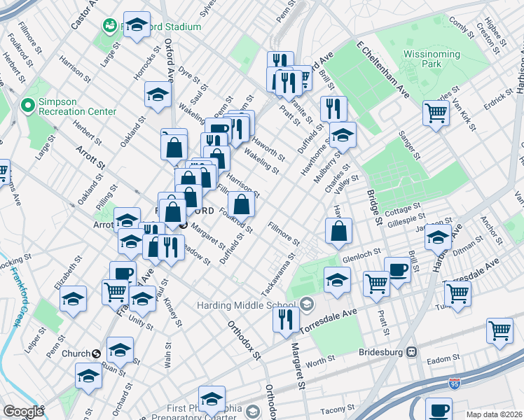Select the Frankford Stadium green POI icon
Screen dimensions: 524x420
point(109,26)
